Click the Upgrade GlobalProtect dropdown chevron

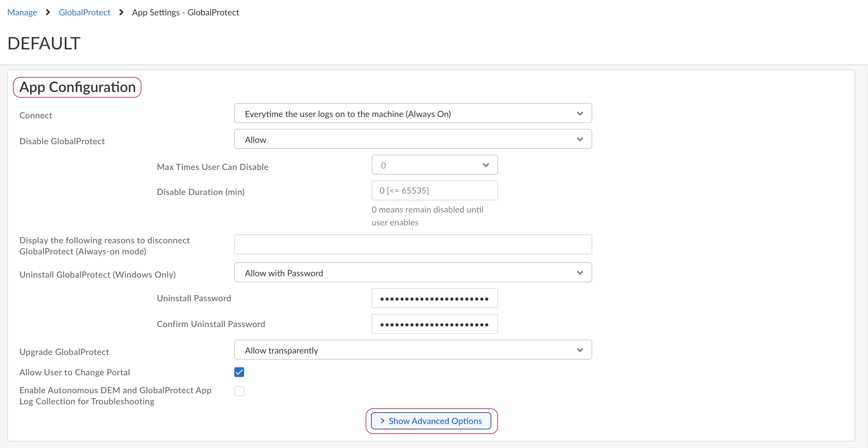tap(580, 350)
